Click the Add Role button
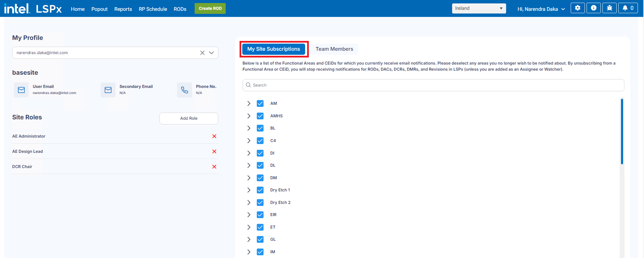This screenshot has height=258, width=644. [189, 118]
